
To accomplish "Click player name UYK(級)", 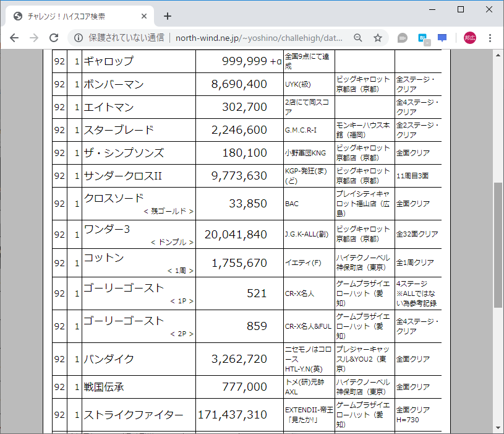I will [298, 84].
